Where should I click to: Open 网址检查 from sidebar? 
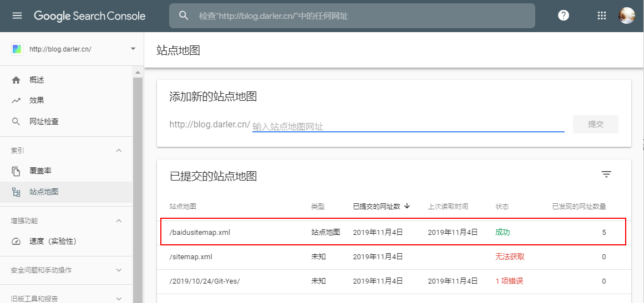click(66, 122)
